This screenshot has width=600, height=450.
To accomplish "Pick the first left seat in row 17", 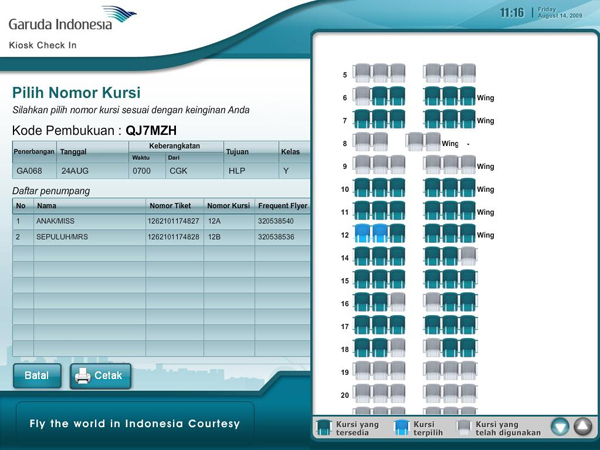I will [x=362, y=327].
